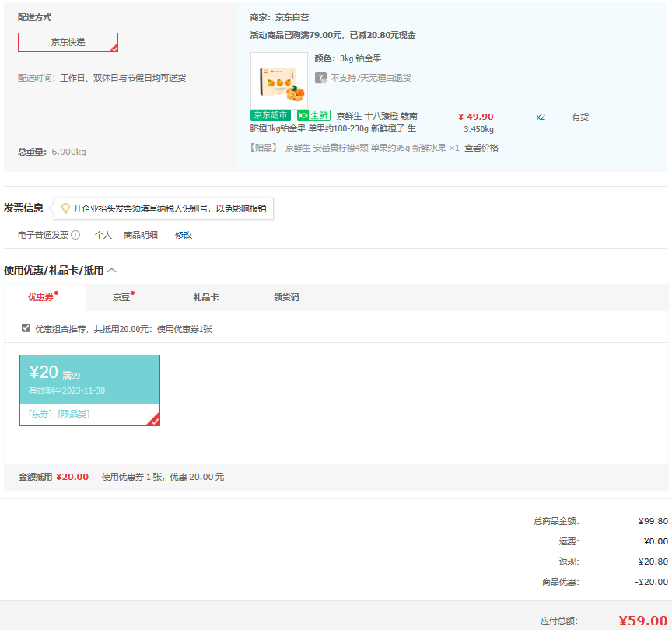Click 使用优惠券 1 张，优惠 20.00 元 summary
672x630 pixels.
163,477
